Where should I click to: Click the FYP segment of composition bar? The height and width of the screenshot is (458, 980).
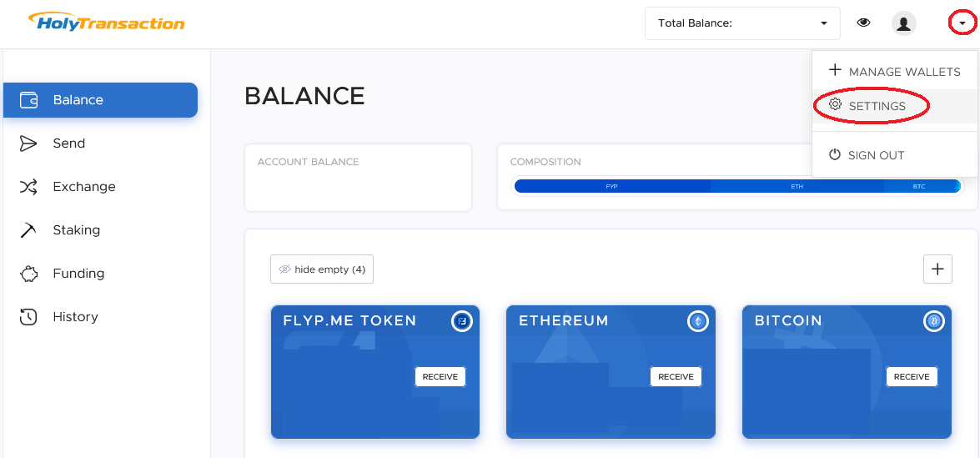click(x=612, y=186)
